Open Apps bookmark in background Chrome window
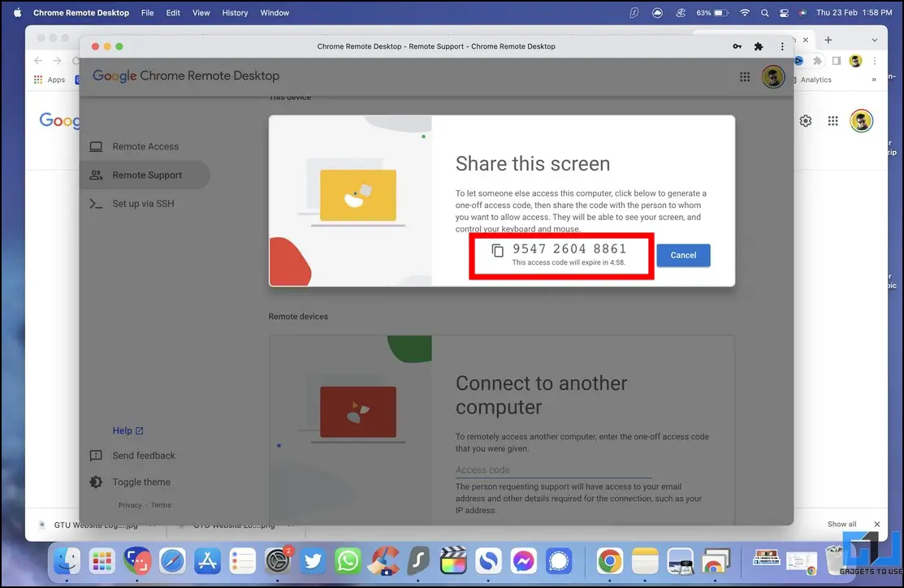Screen dimensions: 904x588 (50, 80)
